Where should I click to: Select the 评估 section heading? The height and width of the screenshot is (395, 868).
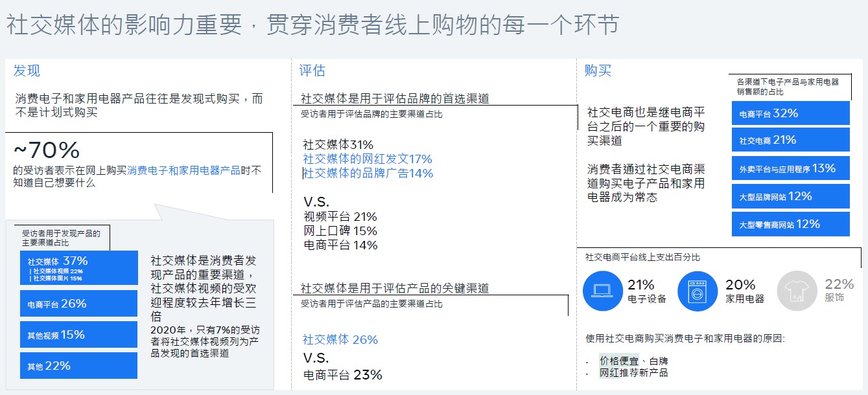[x=312, y=71]
